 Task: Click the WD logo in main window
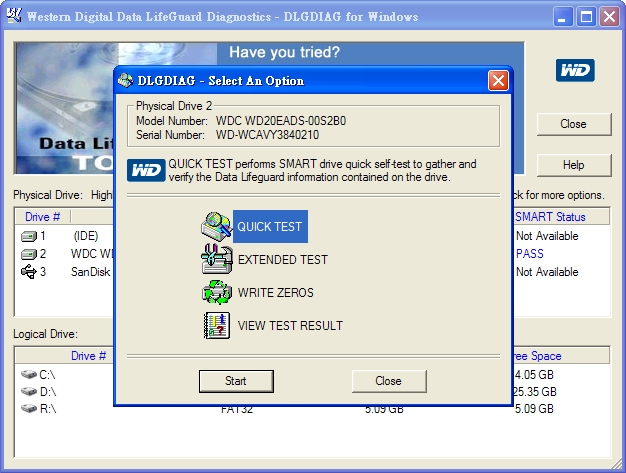[575, 71]
